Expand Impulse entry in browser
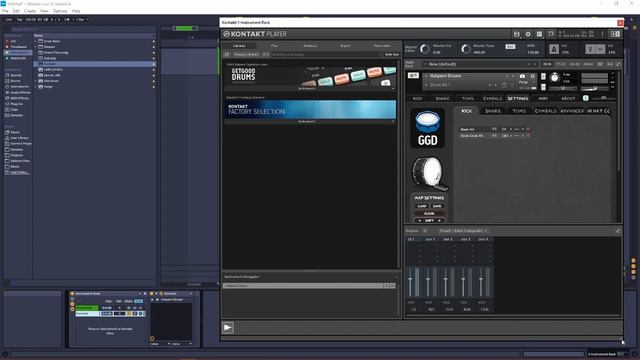Image resolution: width=640 pixels, height=360 pixels. 36,47
